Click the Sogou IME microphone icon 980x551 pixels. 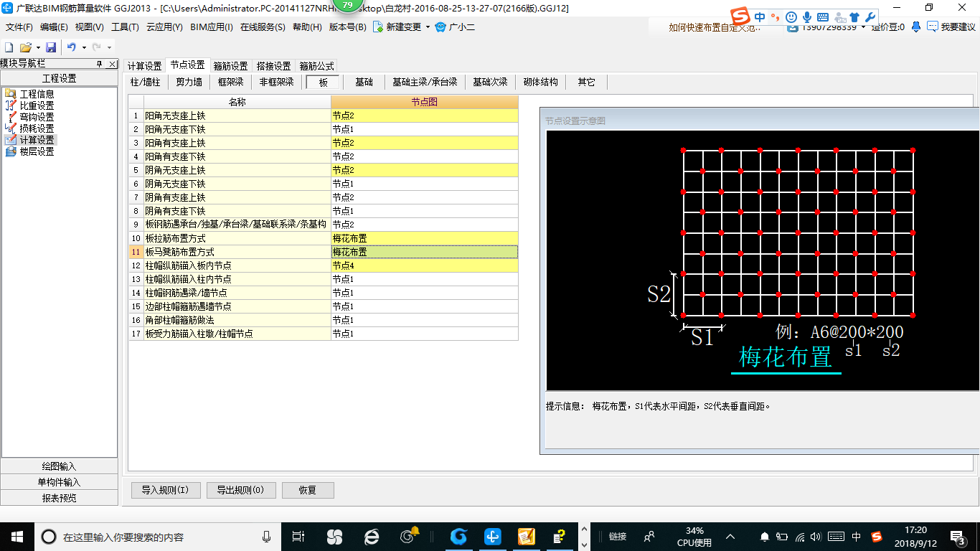(807, 17)
